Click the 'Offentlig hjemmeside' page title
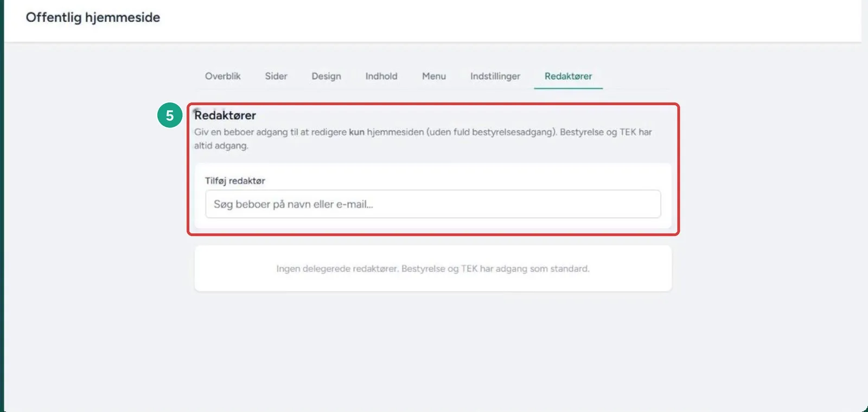Viewport: 868px width, 412px height. [93, 17]
